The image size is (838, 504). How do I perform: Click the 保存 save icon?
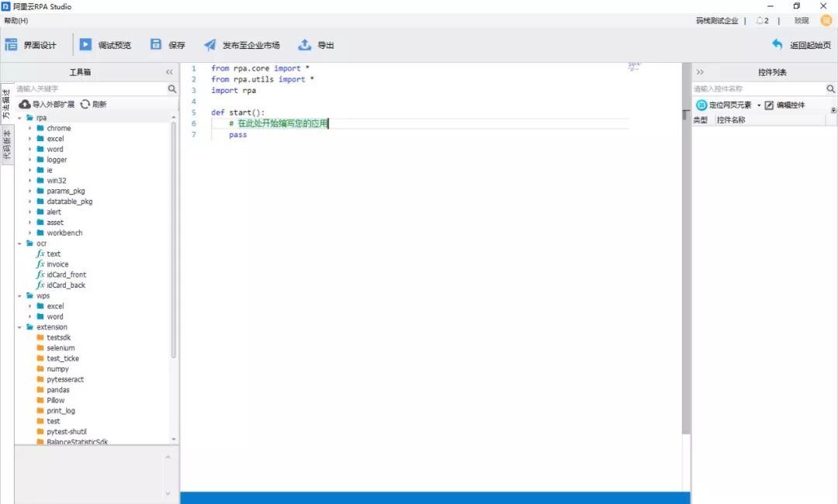pyautogui.click(x=155, y=44)
